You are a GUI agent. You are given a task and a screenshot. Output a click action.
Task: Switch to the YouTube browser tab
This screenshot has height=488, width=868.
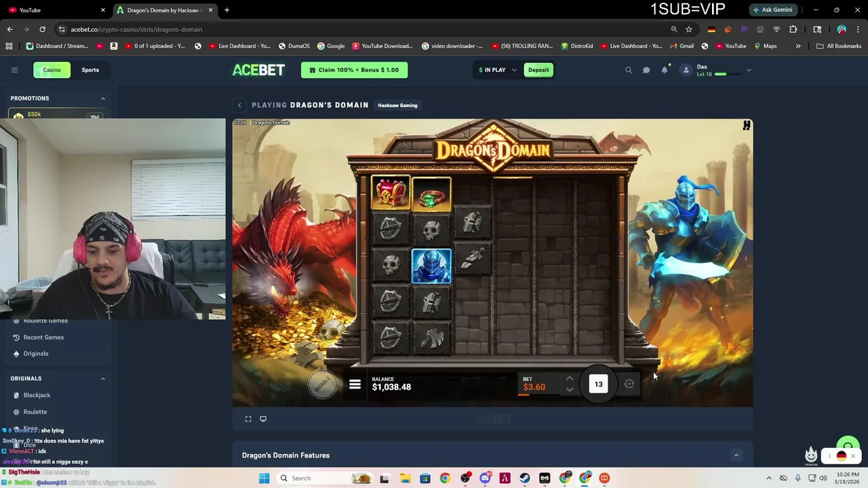(56, 10)
